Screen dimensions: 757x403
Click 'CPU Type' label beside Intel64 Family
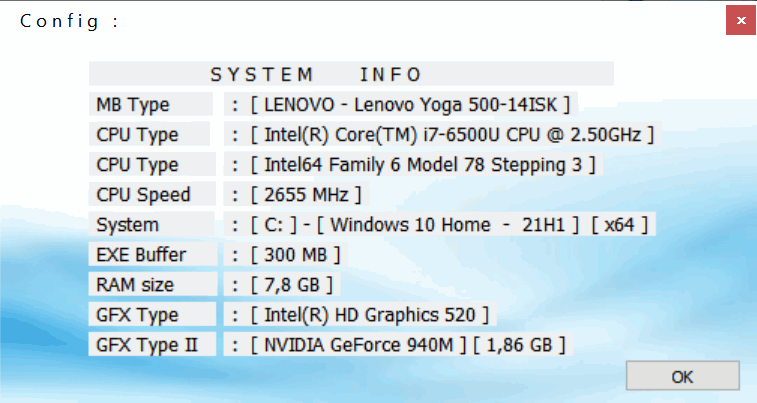coord(152,164)
